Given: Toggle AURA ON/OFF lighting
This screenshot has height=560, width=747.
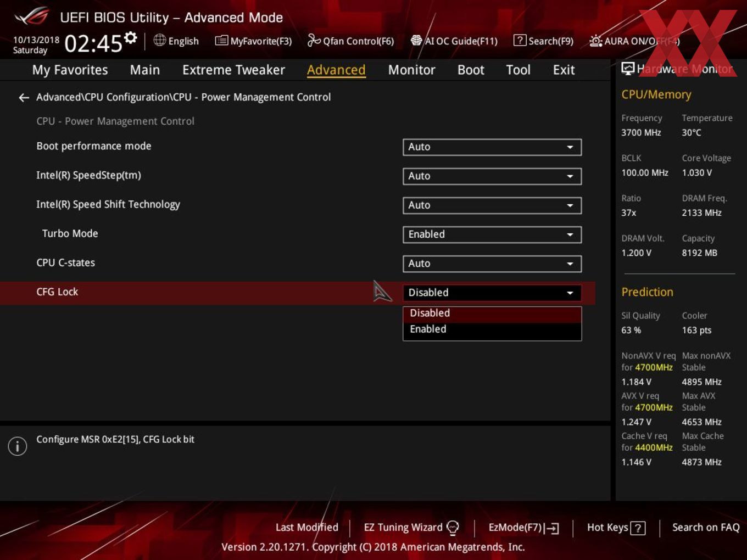Looking at the screenshot, I should 634,41.
